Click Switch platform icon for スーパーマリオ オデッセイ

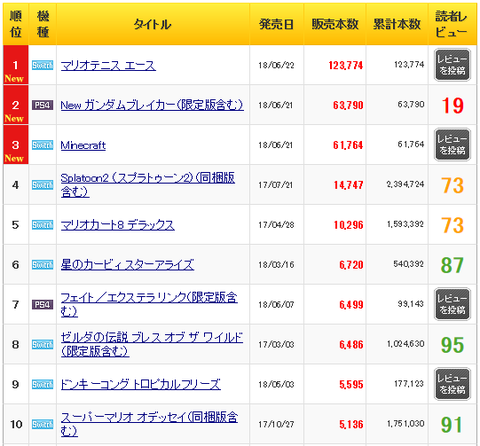pyautogui.click(x=42, y=424)
